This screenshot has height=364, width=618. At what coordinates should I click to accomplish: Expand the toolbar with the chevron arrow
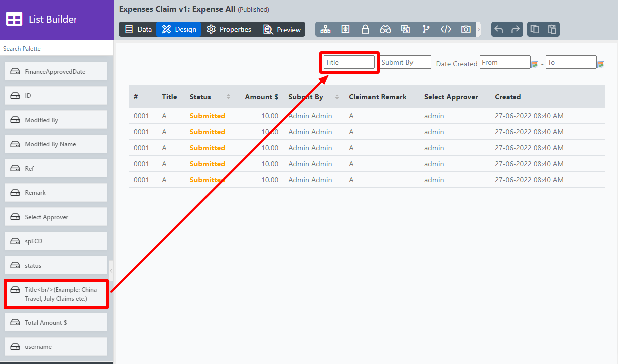coord(478,29)
